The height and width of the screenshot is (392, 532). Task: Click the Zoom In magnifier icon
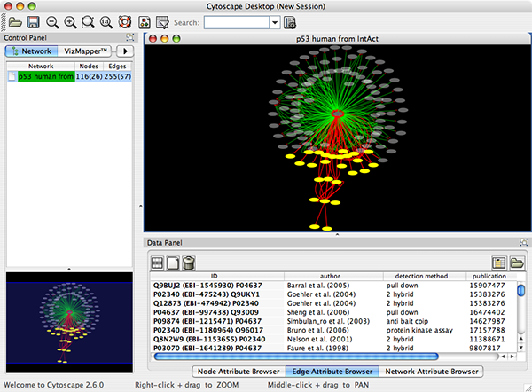click(71, 21)
